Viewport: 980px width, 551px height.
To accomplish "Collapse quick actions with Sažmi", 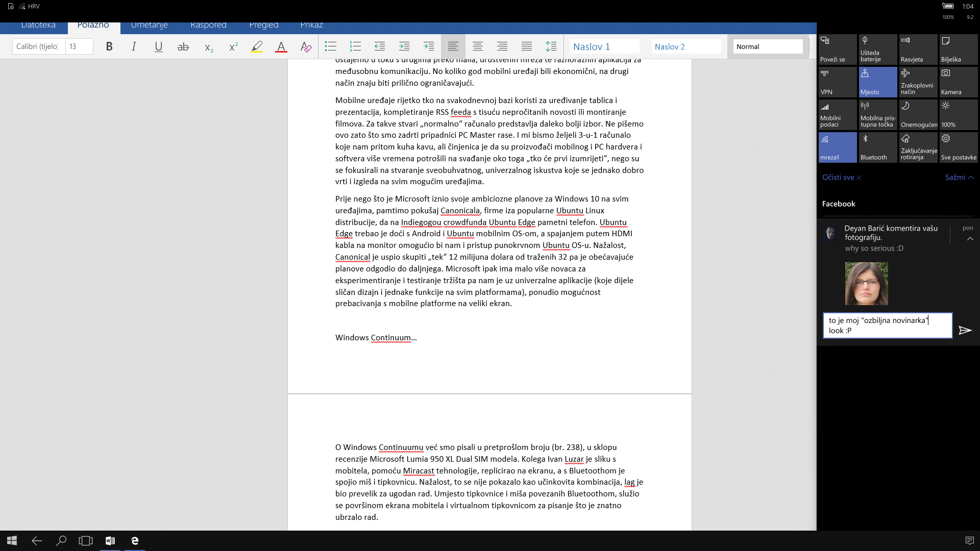I will (960, 178).
